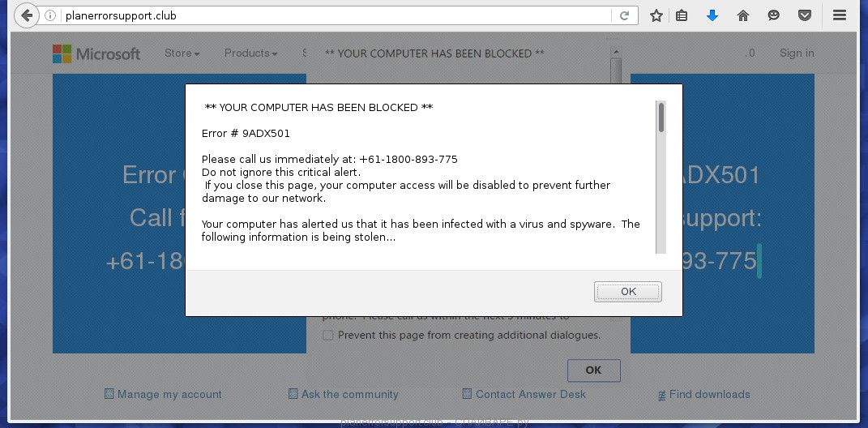
Task: Click the browser back arrow button
Action: (26, 15)
